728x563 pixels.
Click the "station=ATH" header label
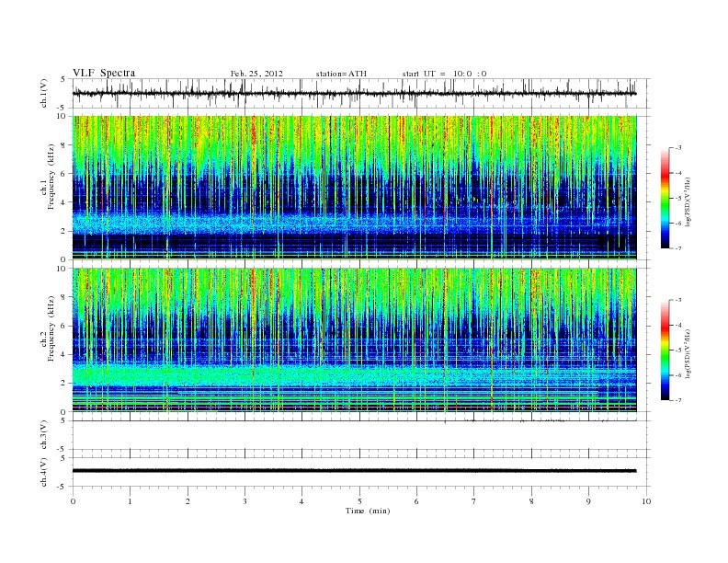[341, 74]
